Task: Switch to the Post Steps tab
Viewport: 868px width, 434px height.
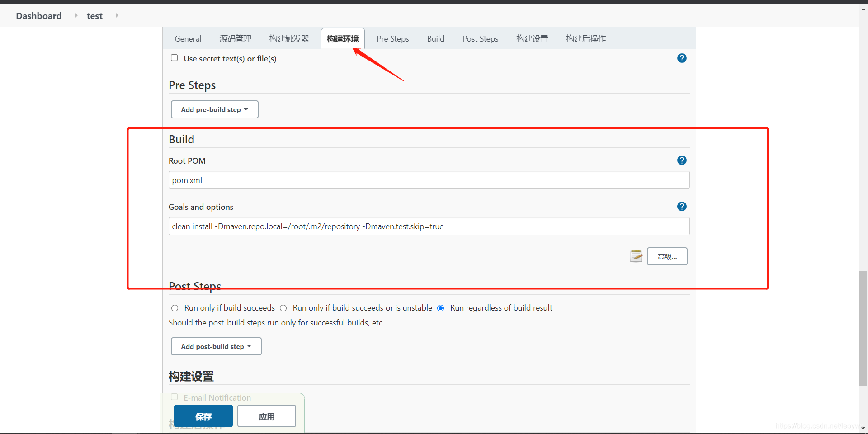Action: click(x=481, y=39)
